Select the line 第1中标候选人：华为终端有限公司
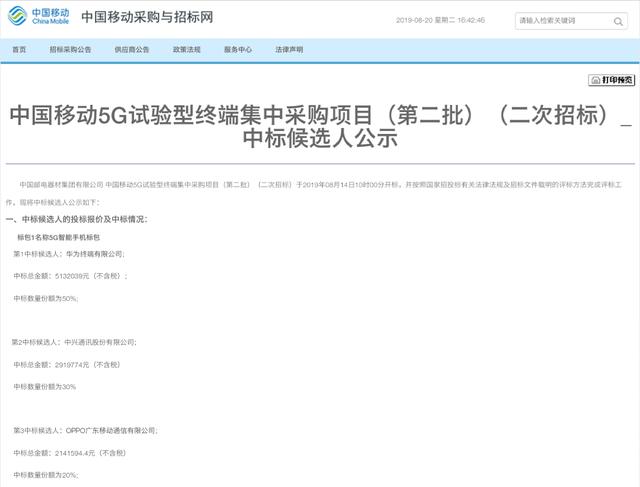 pyautogui.click(x=69, y=254)
